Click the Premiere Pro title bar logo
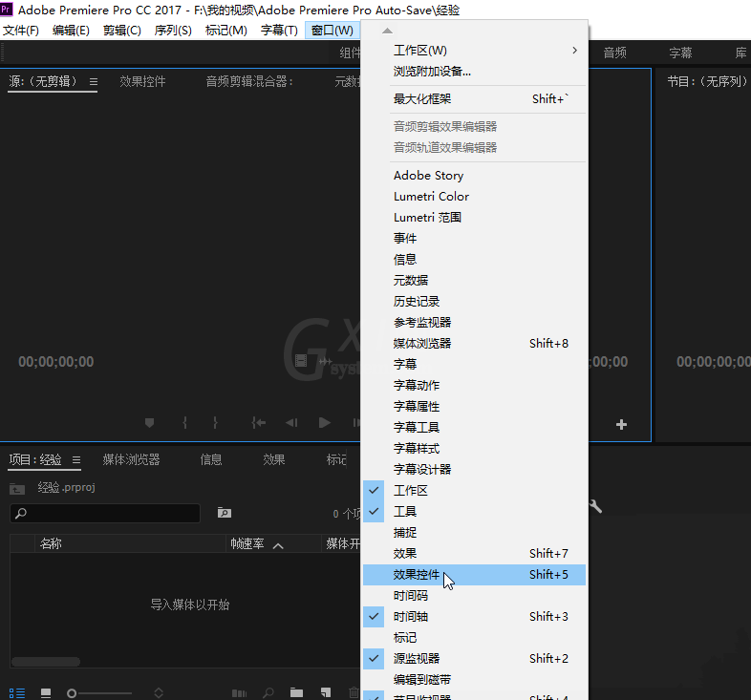This screenshot has width=751, height=700. pyautogui.click(x=7, y=10)
